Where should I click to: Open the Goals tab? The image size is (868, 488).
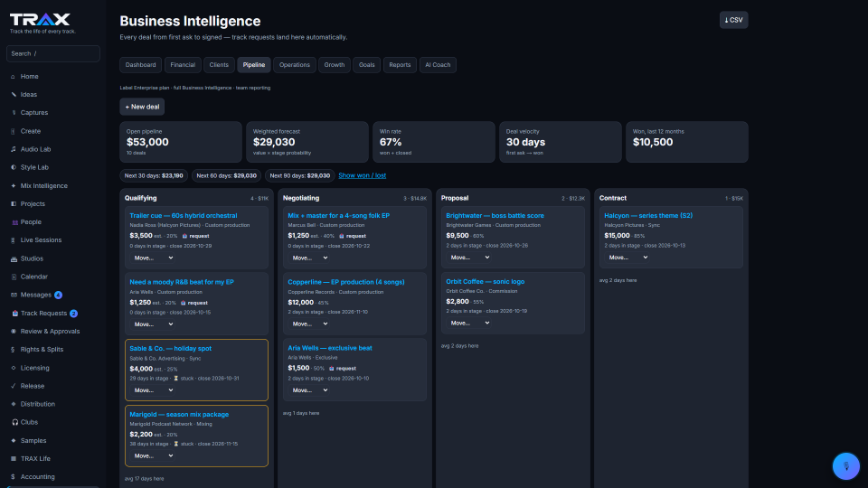pos(366,65)
